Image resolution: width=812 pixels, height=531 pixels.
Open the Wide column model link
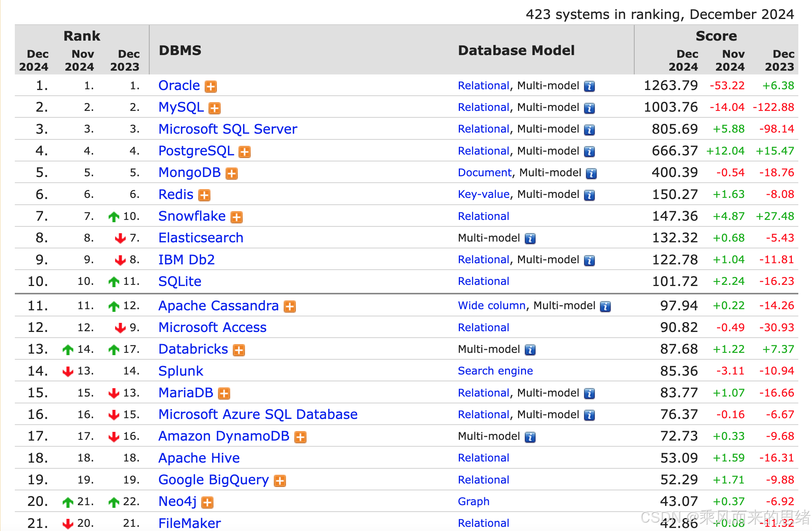coord(492,306)
